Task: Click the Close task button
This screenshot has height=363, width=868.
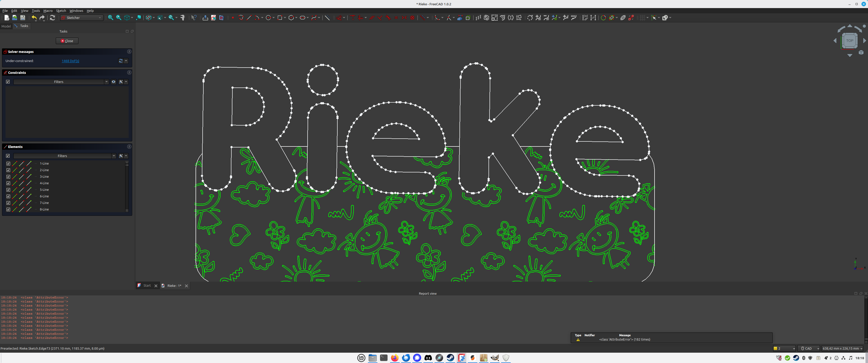Action: click(x=67, y=41)
